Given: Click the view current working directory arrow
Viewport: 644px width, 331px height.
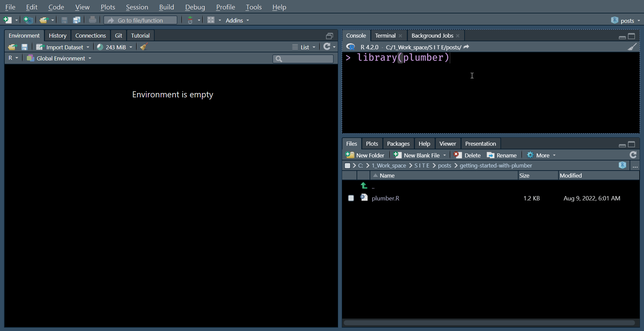Looking at the screenshot, I should 466,47.
